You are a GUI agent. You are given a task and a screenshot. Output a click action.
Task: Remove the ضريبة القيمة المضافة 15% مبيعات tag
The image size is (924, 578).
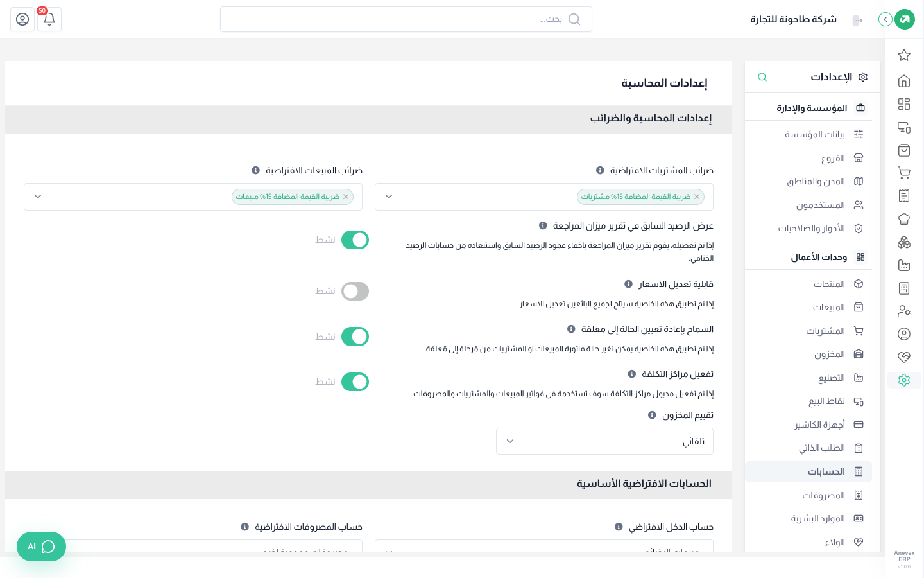click(346, 197)
